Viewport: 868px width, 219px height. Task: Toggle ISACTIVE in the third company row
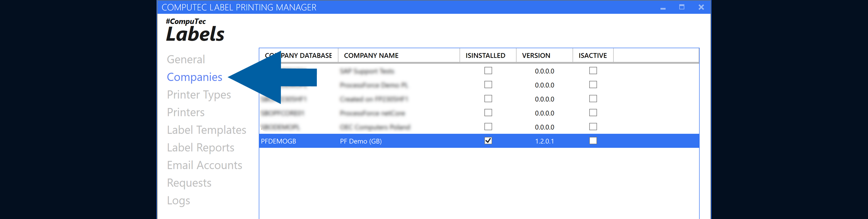coord(593,98)
